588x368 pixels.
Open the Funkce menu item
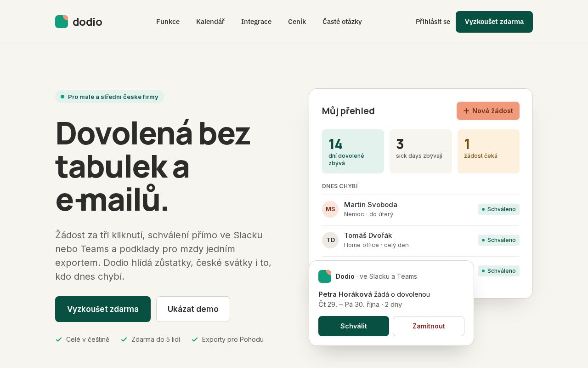[x=168, y=22]
